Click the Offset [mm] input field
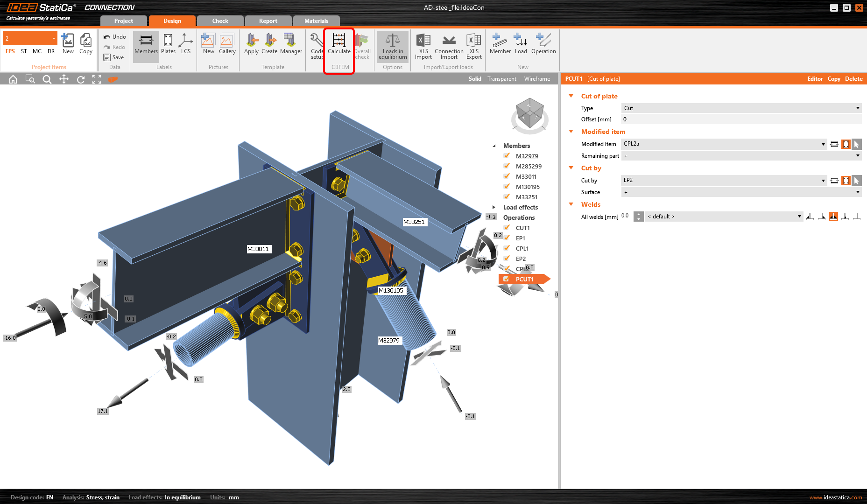Screen dimensions: 867x504 pos(741,119)
